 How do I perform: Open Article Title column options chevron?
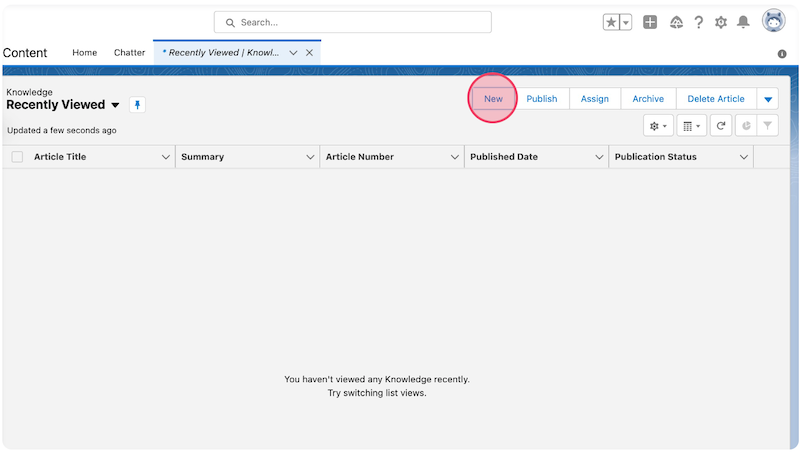pyautogui.click(x=166, y=157)
